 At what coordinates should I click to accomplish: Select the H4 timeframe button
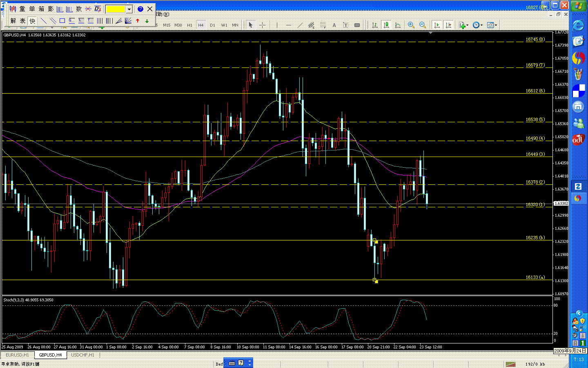click(x=201, y=25)
